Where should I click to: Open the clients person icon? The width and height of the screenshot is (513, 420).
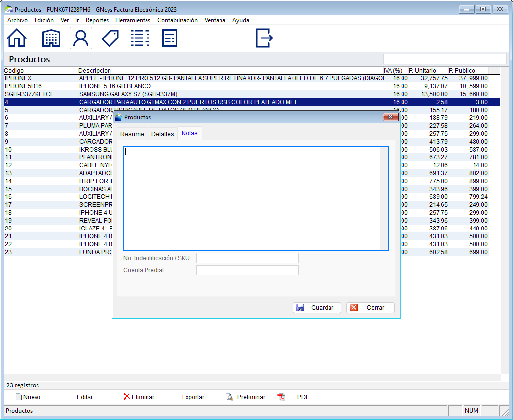pyautogui.click(x=81, y=38)
